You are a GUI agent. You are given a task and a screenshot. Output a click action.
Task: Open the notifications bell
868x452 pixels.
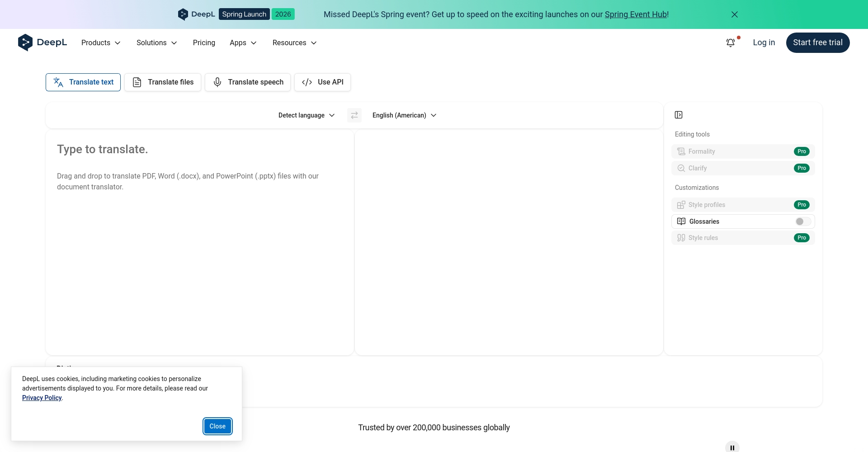[x=731, y=42]
